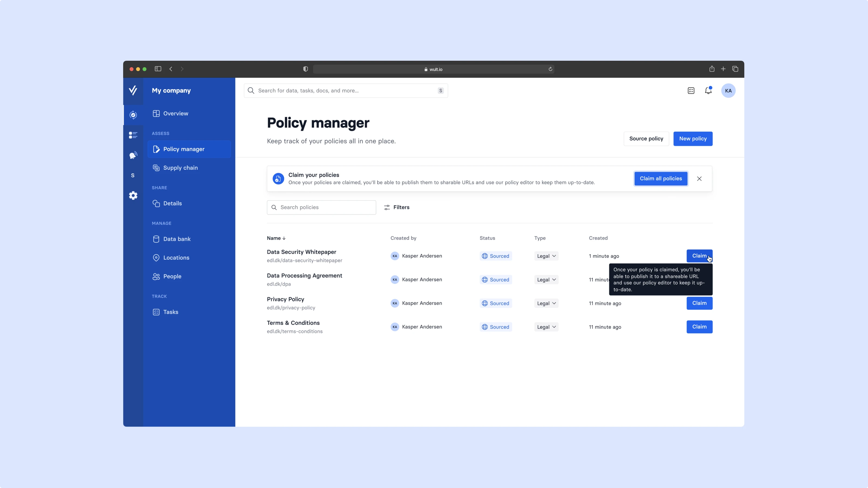Open Legal type dropdown for Terms & Conditions
Viewport: 868px width, 488px height.
(546, 327)
